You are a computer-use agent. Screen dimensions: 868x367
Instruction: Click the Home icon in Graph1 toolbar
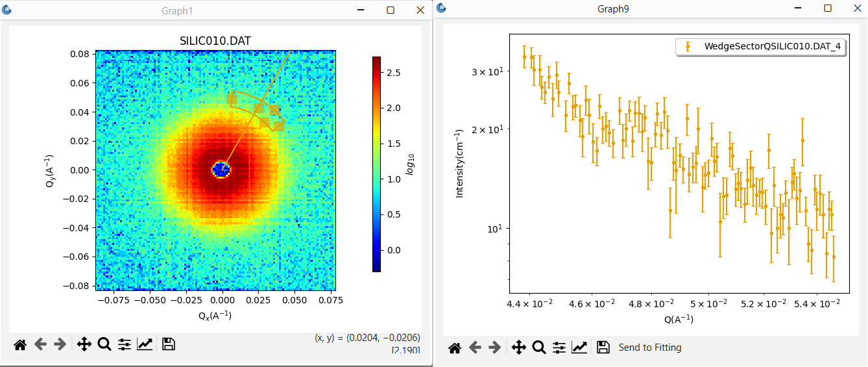pos(20,344)
